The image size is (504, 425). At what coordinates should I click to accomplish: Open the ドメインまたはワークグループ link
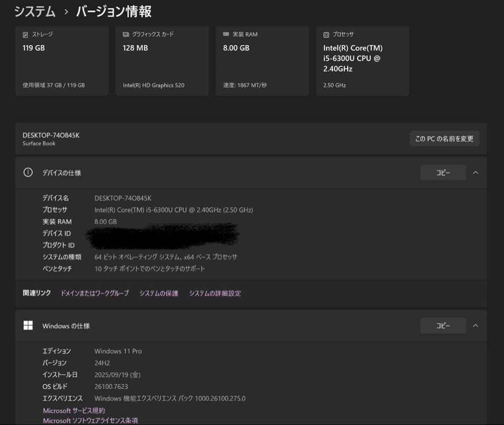pos(95,293)
